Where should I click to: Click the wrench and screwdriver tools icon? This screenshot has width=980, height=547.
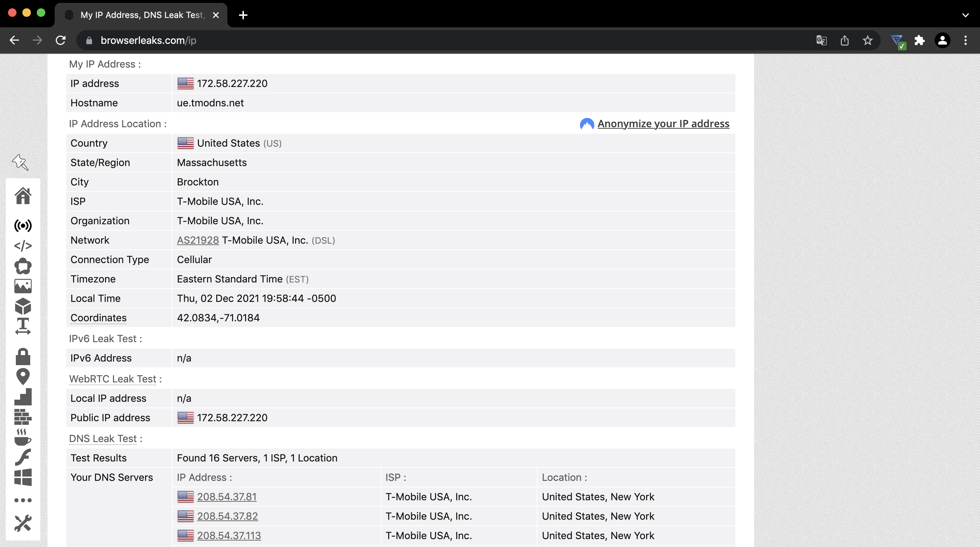click(23, 523)
